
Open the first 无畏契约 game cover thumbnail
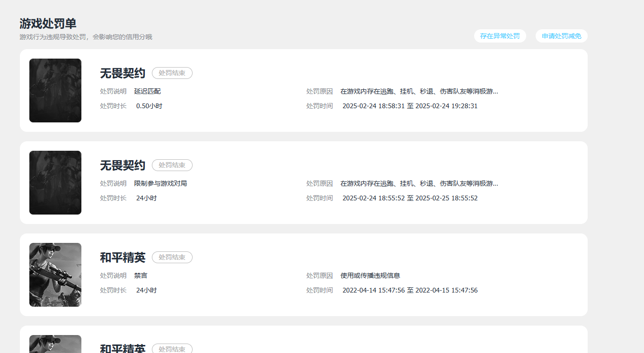55,90
